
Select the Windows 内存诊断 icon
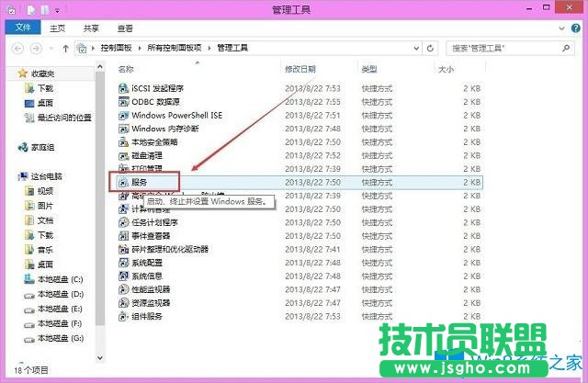point(123,129)
